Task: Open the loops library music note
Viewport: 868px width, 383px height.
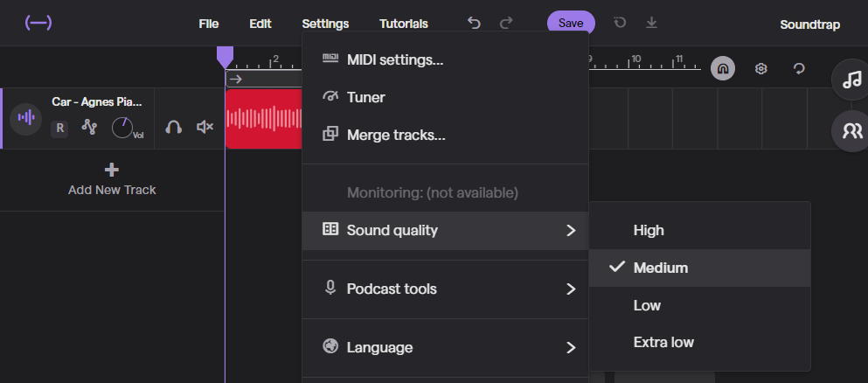Action: tap(851, 80)
